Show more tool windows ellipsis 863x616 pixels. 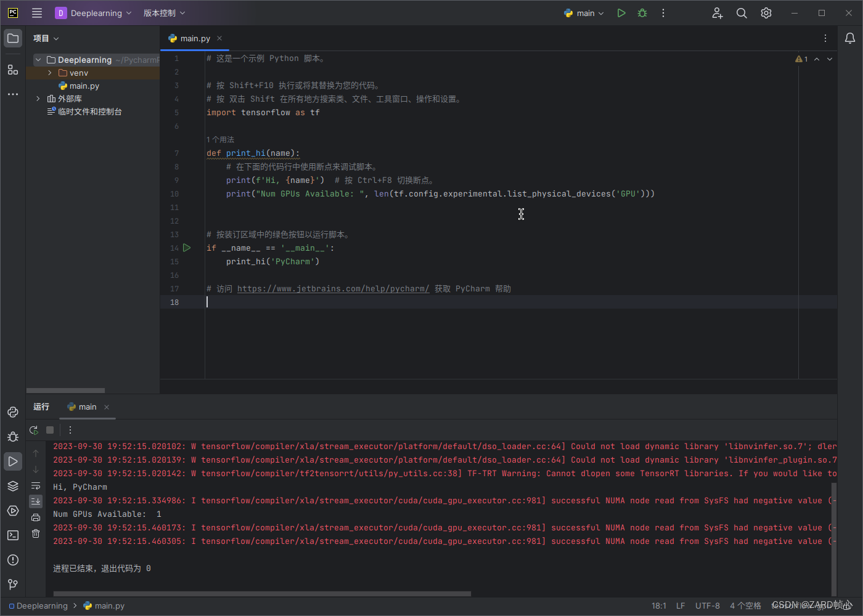point(13,94)
